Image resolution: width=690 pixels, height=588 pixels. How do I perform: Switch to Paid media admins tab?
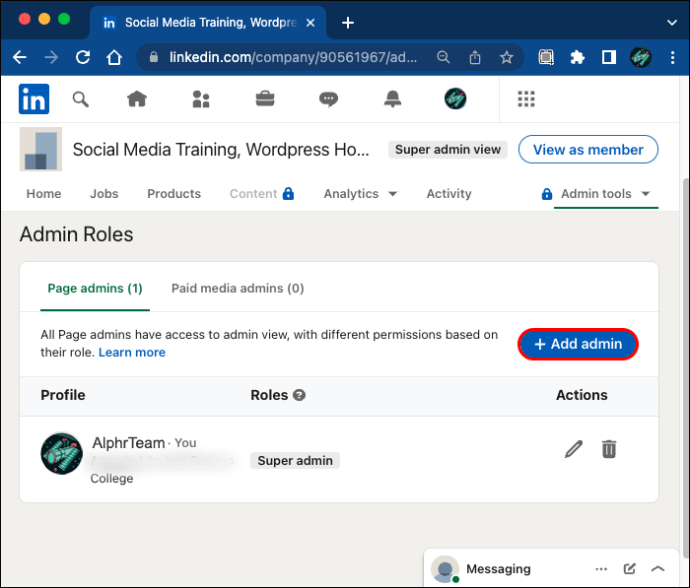click(238, 289)
